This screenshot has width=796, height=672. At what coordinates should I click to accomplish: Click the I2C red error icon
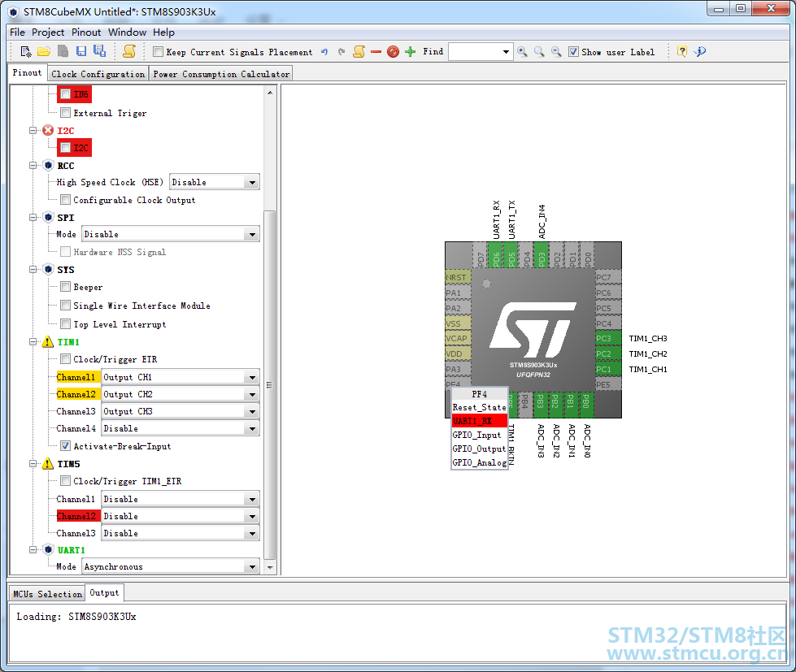[x=48, y=130]
